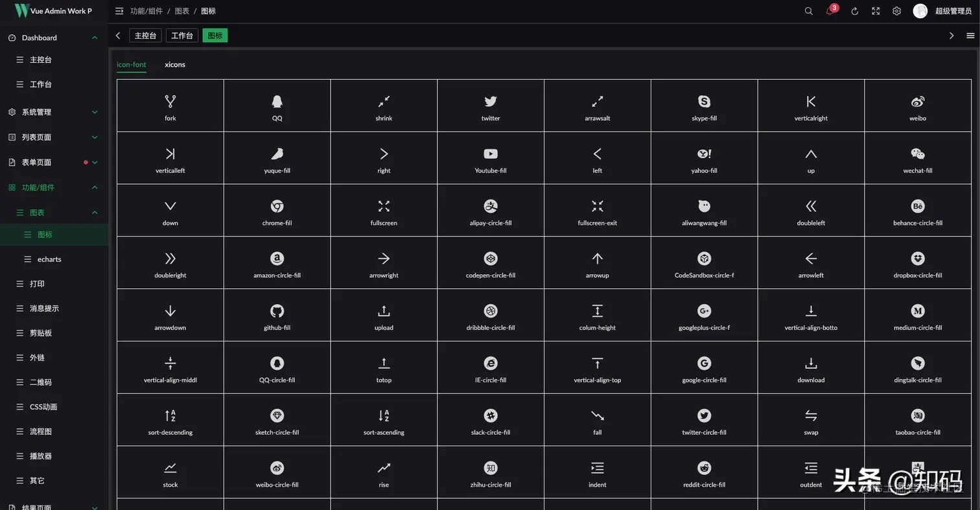Click the github-fill icon cell
Screen dimensions: 980x510
coord(277,315)
